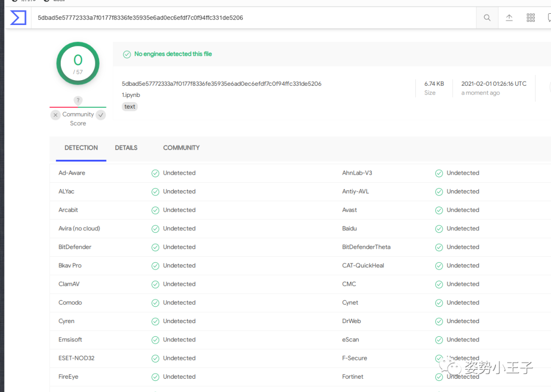This screenshot has width=551, height=392.
Task: Click the eScan undetected check icon
Action: [439, 340]
